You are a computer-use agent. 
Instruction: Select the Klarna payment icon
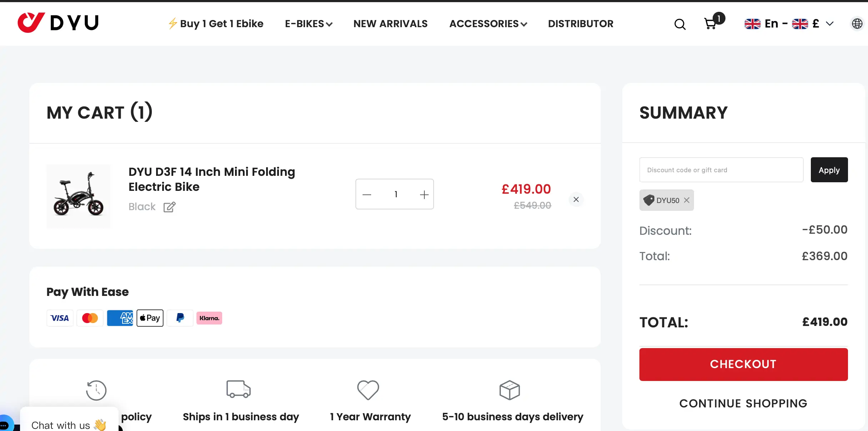pos(209,318)
